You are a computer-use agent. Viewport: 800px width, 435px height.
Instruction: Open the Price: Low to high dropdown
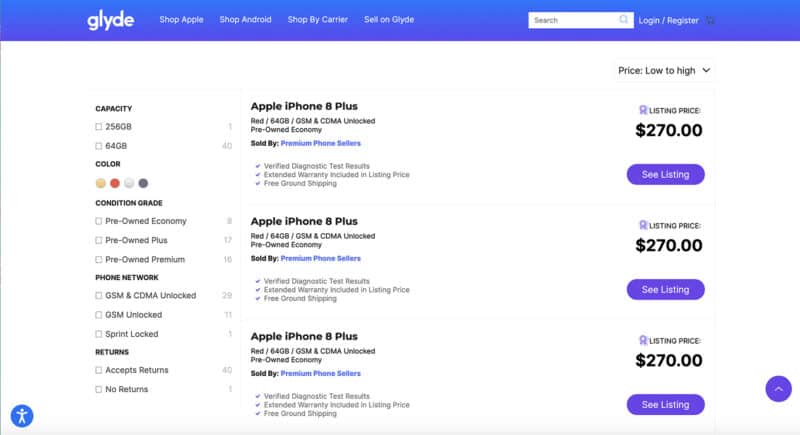coord(664,70)
